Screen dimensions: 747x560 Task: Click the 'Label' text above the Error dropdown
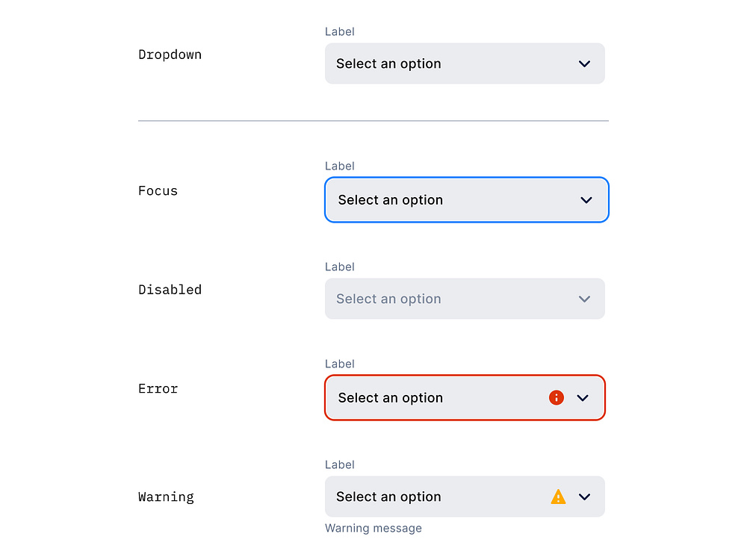[x=340, y=364]
